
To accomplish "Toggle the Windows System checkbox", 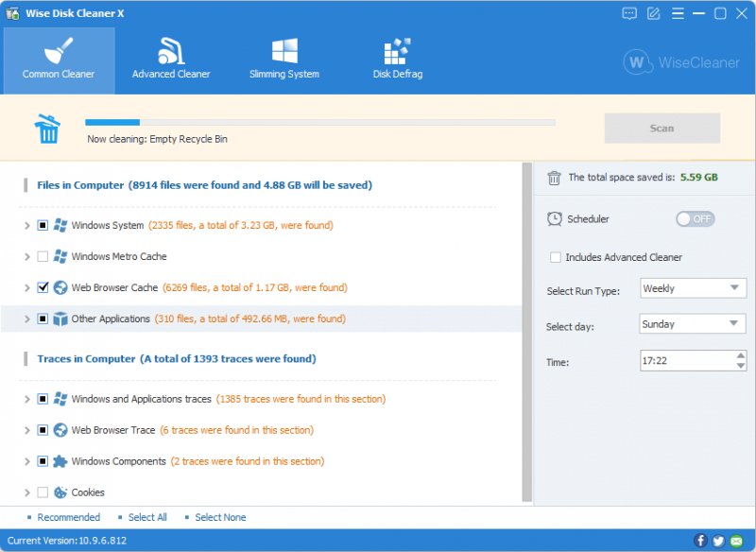I will click(x=43, y=225).
